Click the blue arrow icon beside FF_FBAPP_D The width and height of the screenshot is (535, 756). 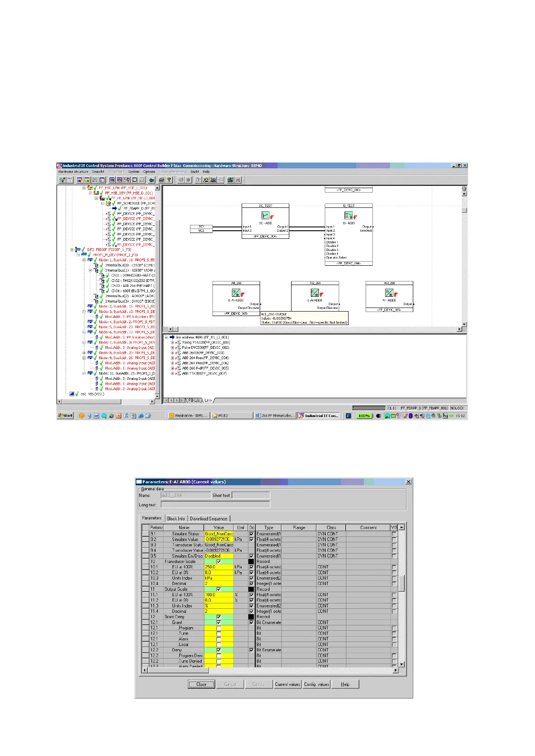[x=115, y=208]
